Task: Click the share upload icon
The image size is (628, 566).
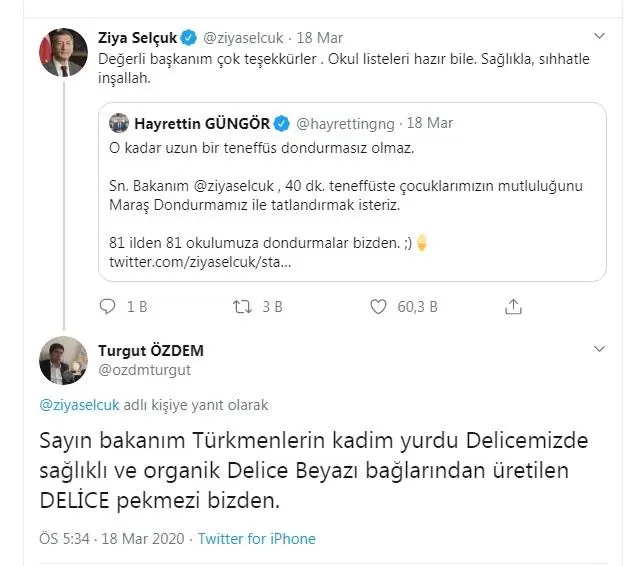Action: point(513,306)
